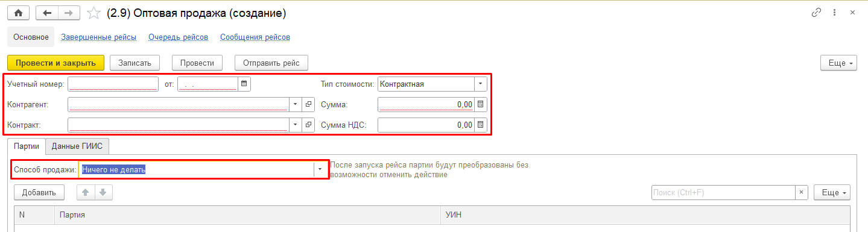This screenshot has width=868, height=232.
Task: Copy link with the chain icon
Action: (x=817, y=13)
